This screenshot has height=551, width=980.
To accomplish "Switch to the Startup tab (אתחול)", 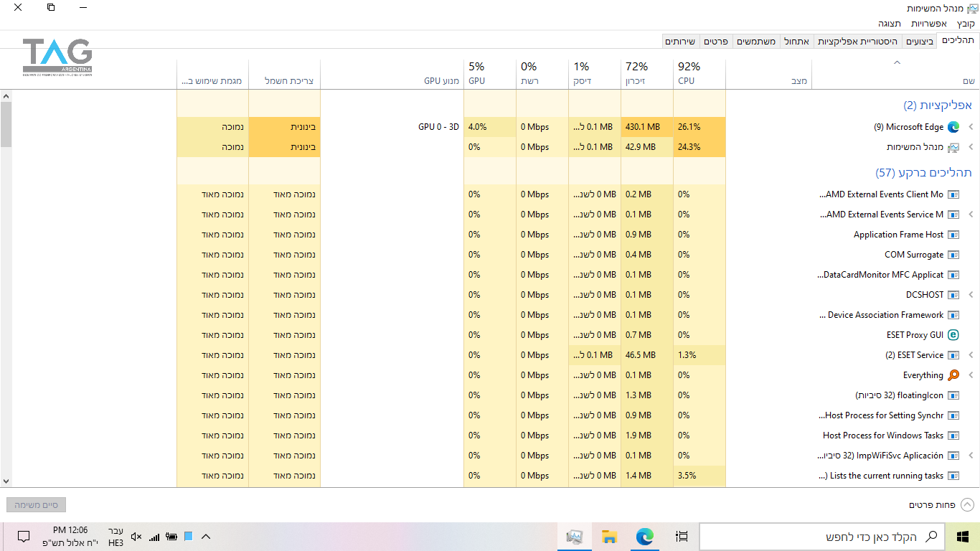I will point(796,42).
